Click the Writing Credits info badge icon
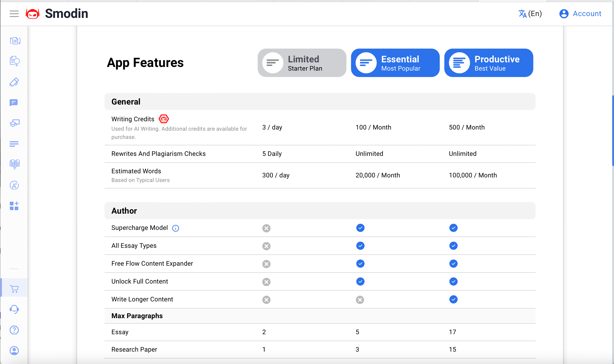The height and width of the screenshot is (364, 614). [x=164, y=119]
